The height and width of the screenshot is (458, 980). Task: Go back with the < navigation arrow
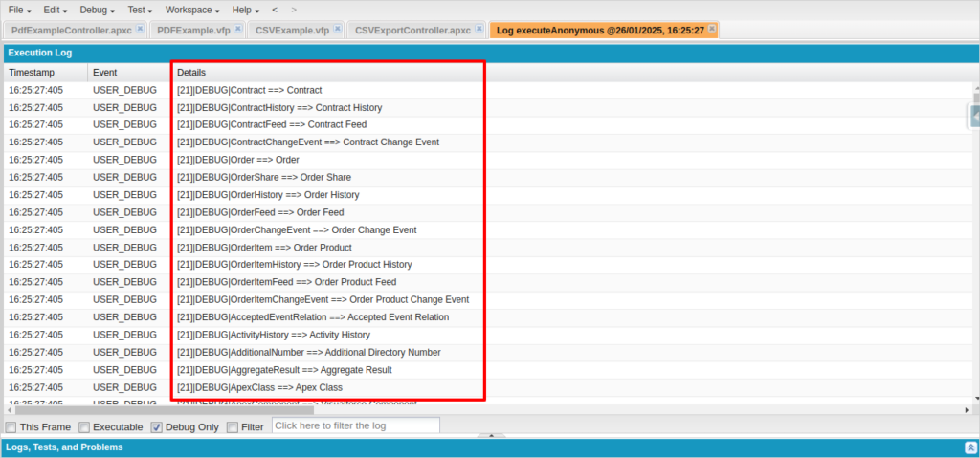[x=275, y=10]
